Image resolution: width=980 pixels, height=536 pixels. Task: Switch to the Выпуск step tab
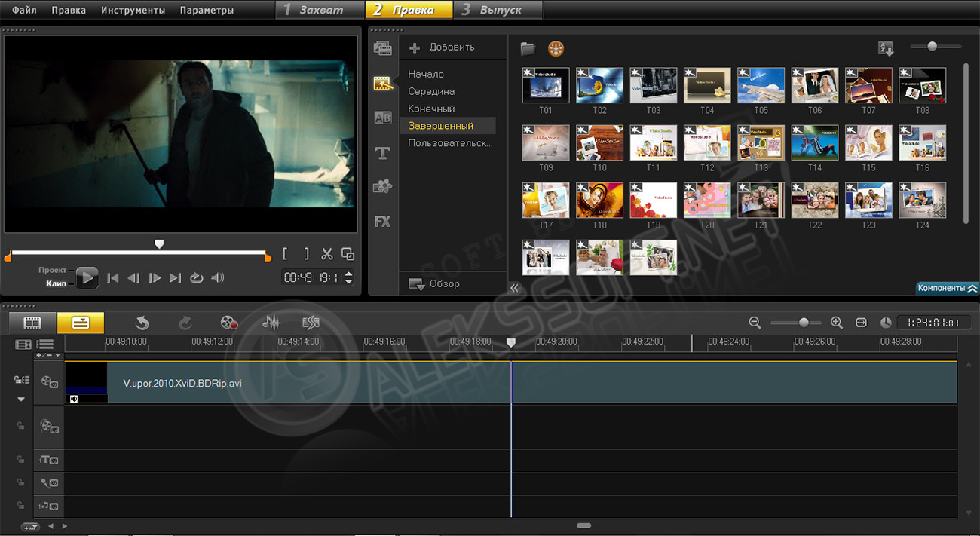coord(500,10)
